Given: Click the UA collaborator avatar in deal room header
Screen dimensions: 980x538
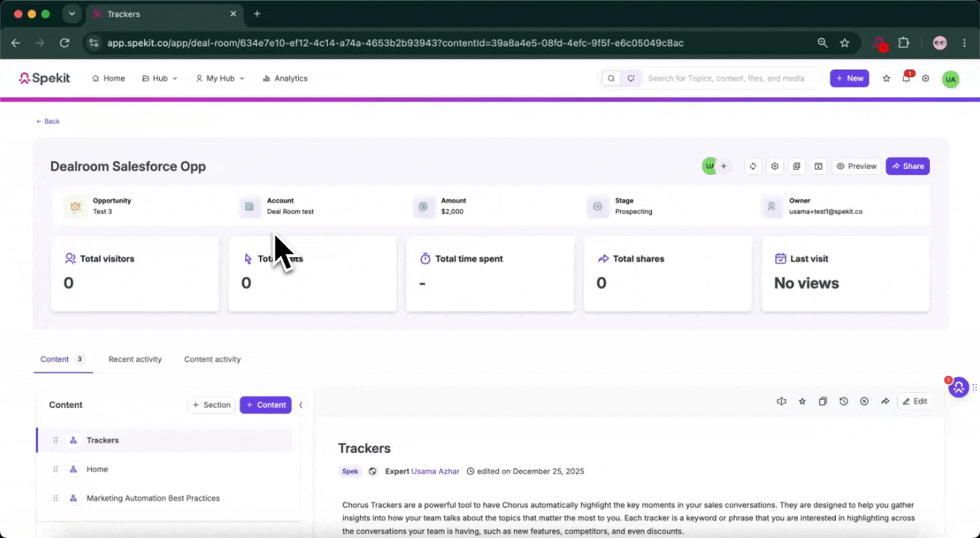Looking at the screenshot, I should pos(709,166).
